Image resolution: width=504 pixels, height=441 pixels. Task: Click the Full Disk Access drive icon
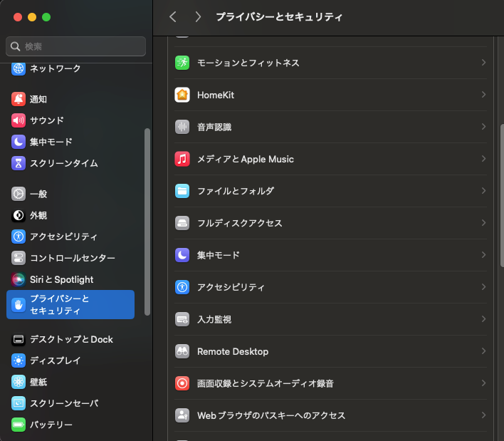[182, 223]
